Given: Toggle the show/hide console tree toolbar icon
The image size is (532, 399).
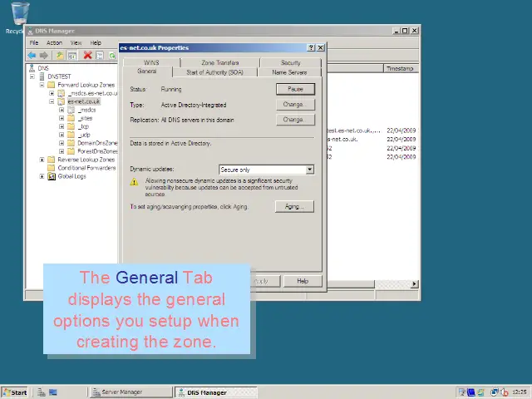Looking at the screenshot, I should (72, 56).
